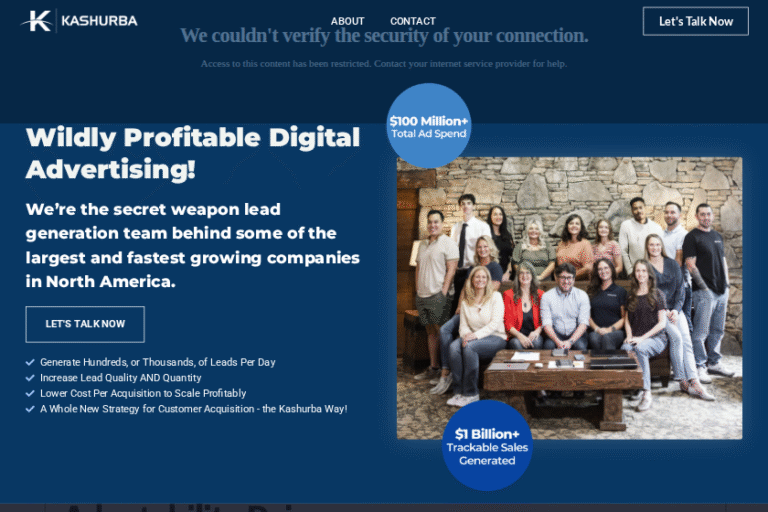Click the $100 Million+ Total Ad Spend badge
768x512 pixels.
point(429,126)
